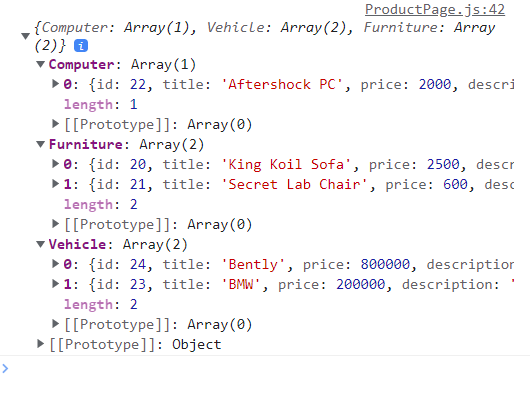Expand the BMW object entry

coord(55,284)
